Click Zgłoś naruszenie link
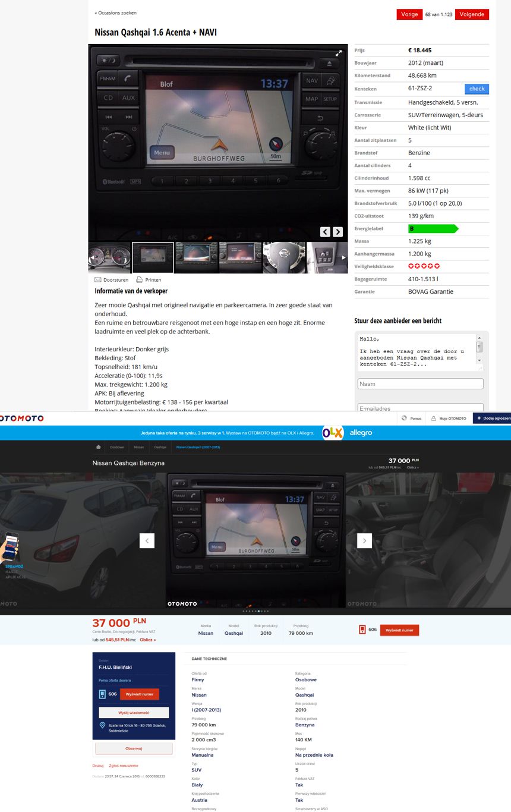511x812 pixels. (x=124, y=766)
